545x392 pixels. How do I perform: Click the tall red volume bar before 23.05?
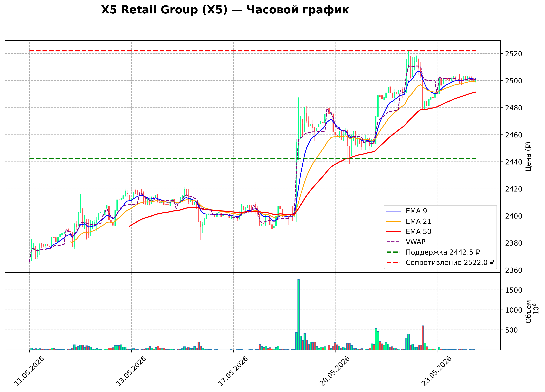point(423,338)
